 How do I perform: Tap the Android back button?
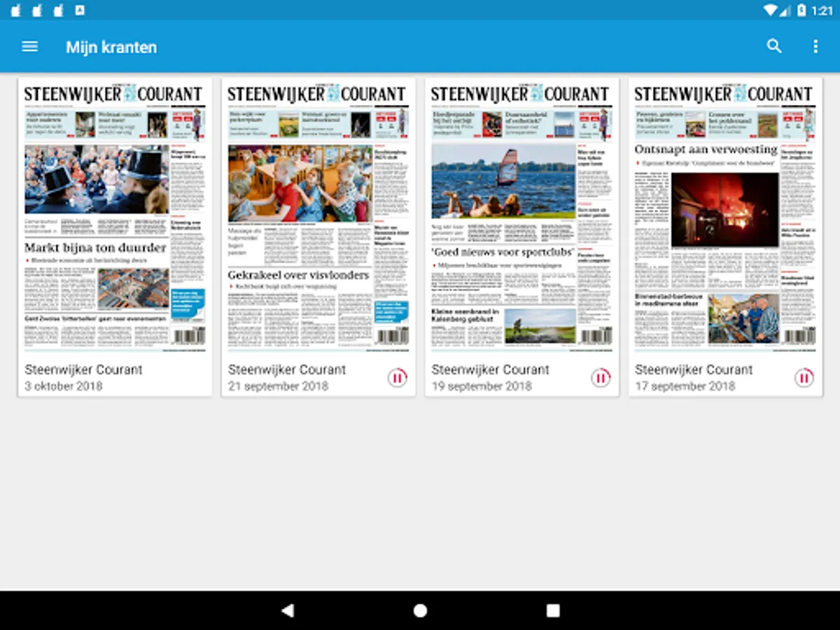(287, 610)
